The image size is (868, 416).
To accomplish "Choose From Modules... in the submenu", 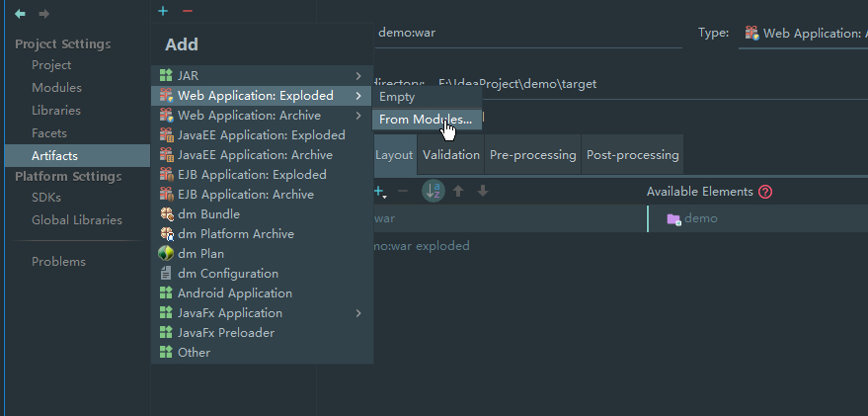I will [x=427, y=120].
